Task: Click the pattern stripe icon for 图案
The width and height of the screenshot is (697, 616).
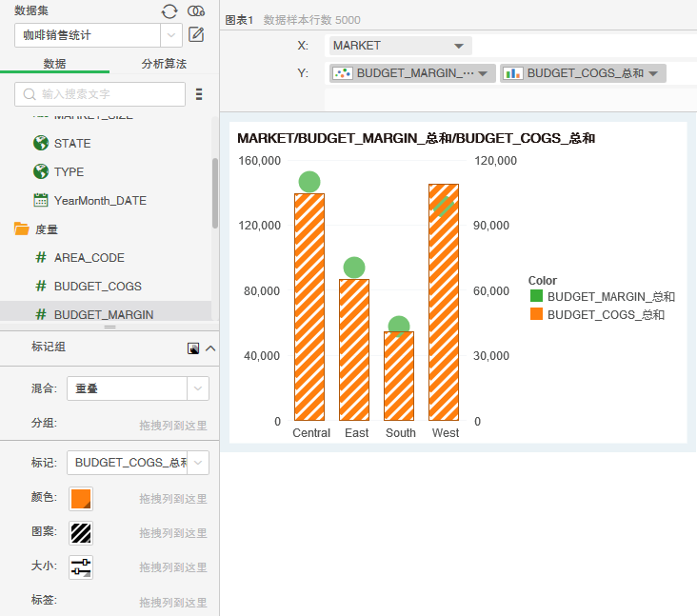Action: point(81,532)
